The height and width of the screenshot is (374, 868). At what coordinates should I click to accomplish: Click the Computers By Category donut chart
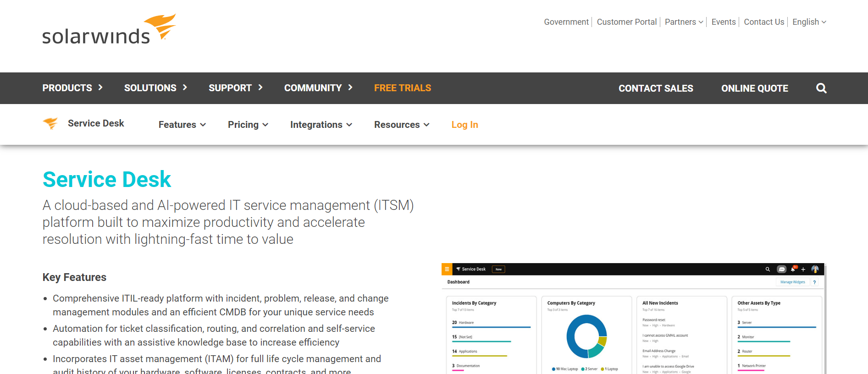tap(586, 336)
